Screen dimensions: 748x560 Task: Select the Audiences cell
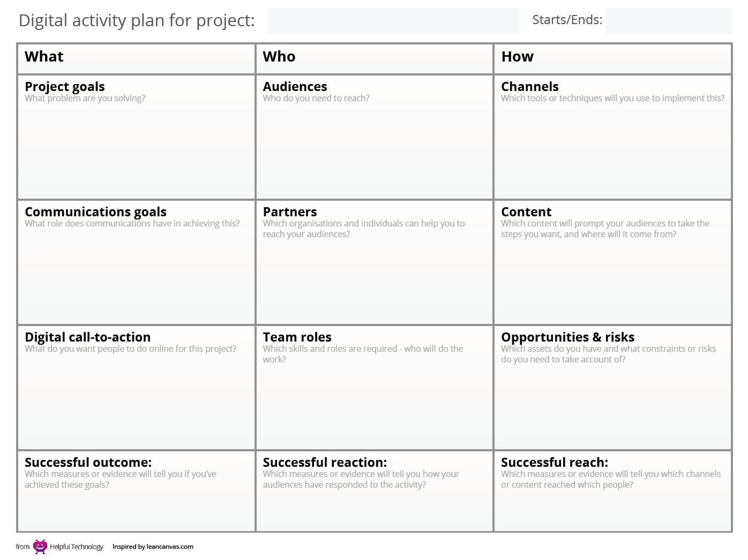click(375, 137)
